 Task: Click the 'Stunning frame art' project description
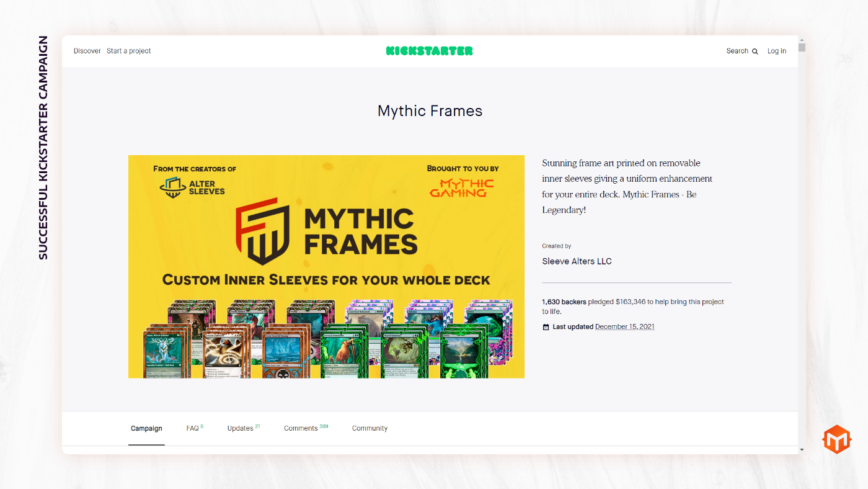click(x=627, y=186)
